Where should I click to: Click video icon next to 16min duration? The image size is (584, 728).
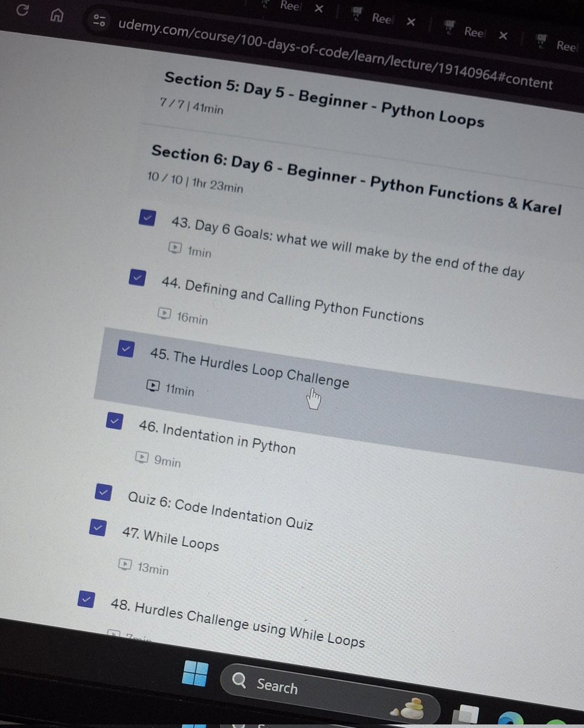[x=164, y=313]
